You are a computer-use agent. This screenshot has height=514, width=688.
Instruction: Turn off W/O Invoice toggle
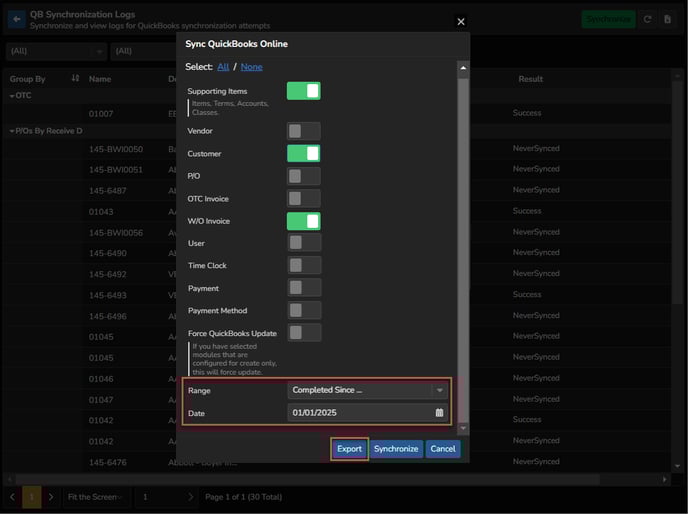tap(304, 221)
